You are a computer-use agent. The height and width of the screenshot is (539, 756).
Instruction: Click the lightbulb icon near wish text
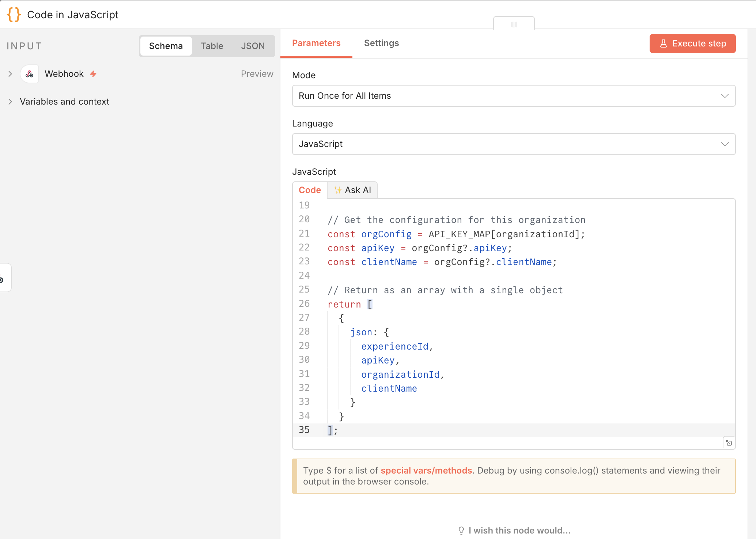click(x=461, y=530)
